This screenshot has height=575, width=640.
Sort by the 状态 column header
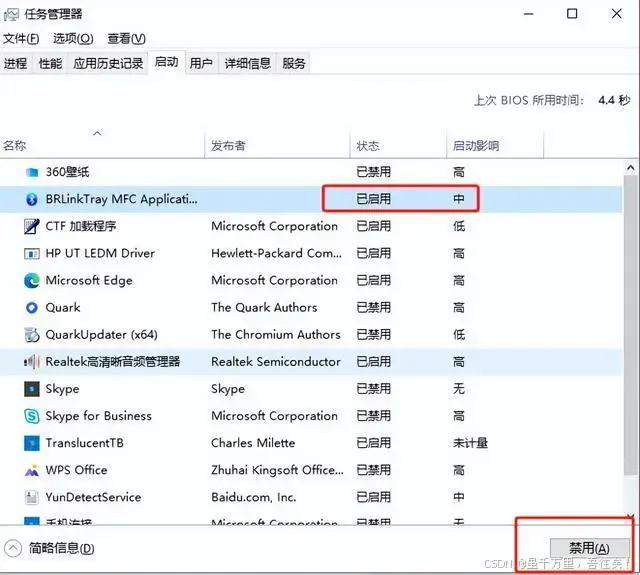(398, 146)
